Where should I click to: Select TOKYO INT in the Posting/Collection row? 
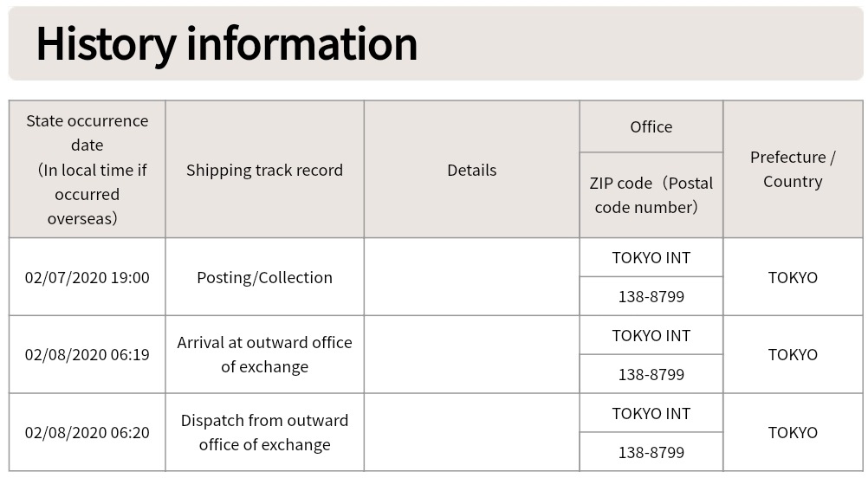click(651, 258)
